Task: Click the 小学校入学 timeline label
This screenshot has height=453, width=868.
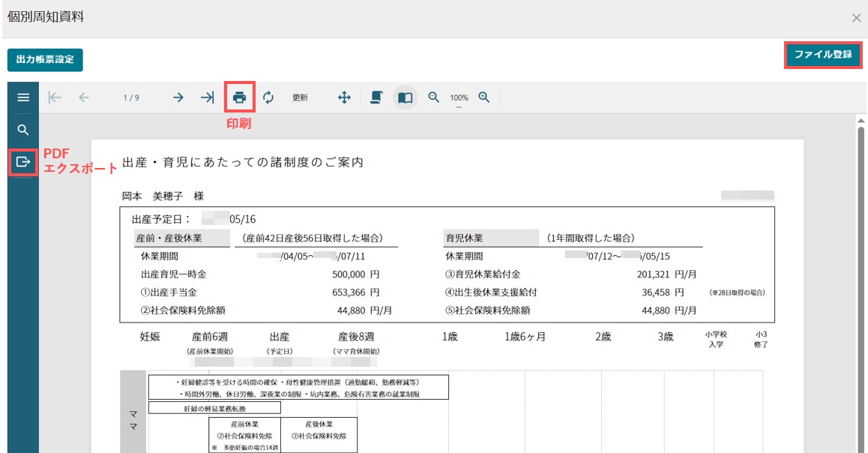Action: coord(716,340)
